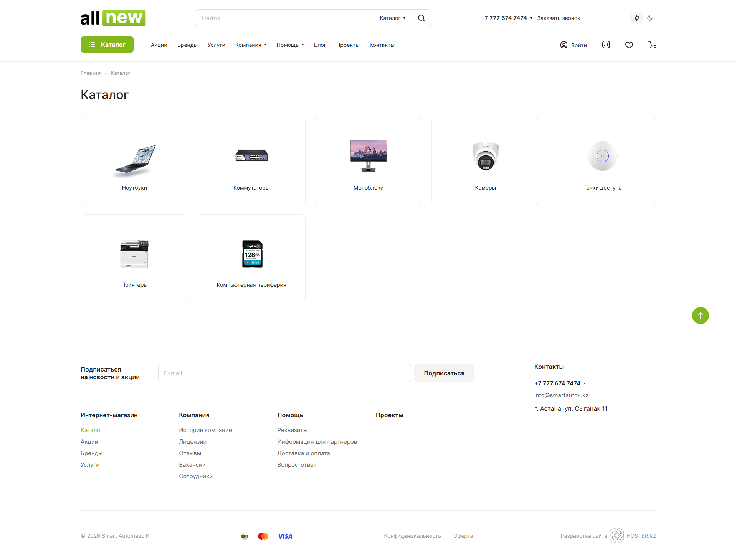Click the scroll-to-top arrow button
Viewport: 737px width, 560px height.
click(700, 316)
